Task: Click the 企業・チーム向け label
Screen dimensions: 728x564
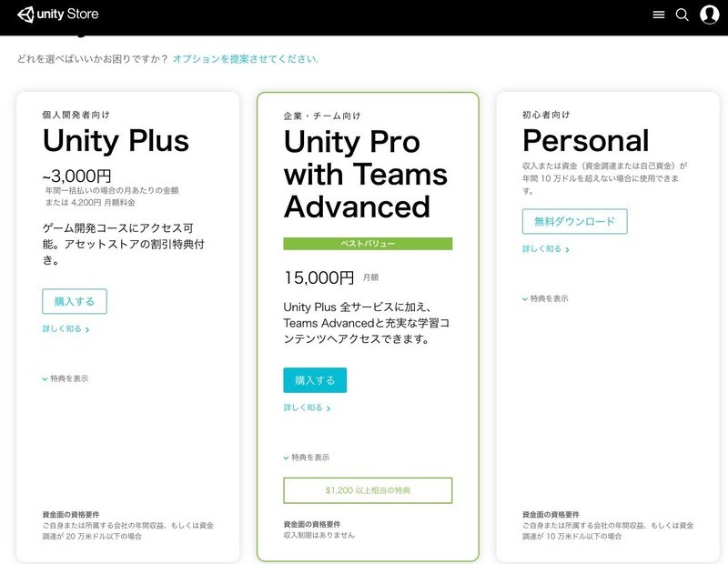Action: 322,116
